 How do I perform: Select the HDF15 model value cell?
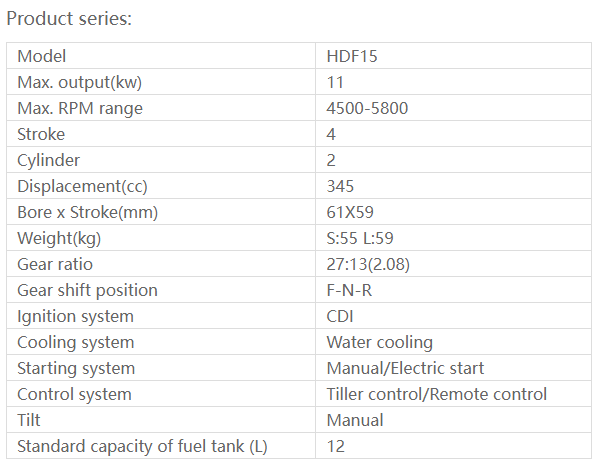coord(352,56)
